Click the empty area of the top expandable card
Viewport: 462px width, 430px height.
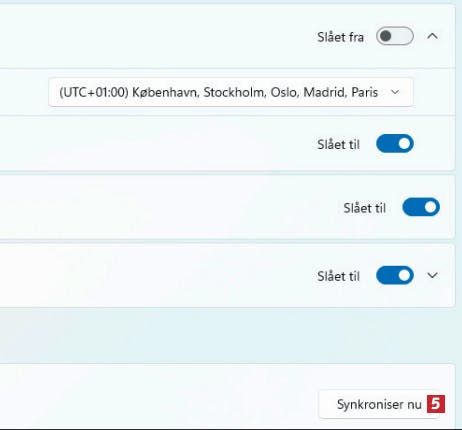150,36
